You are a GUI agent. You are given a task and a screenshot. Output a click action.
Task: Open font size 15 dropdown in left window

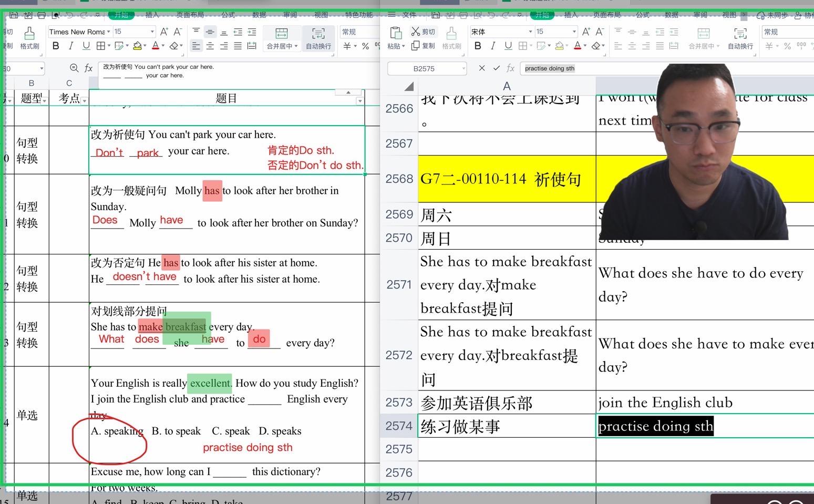152,32
